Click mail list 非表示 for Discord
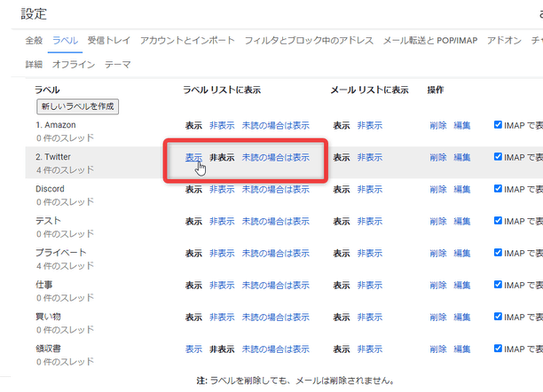This screenshot has height=392, width=543. tap(370, 190)
